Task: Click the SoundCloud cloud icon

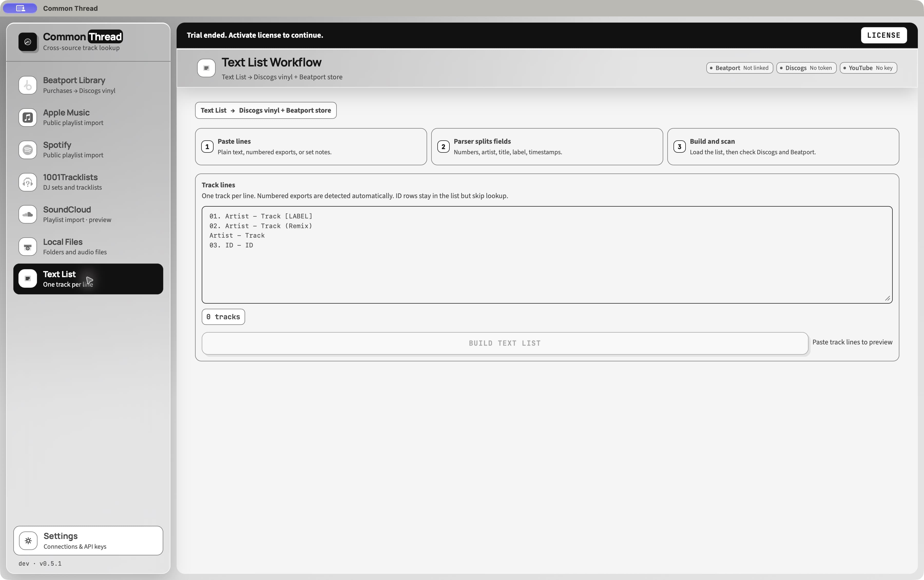Action: point(28,215)
